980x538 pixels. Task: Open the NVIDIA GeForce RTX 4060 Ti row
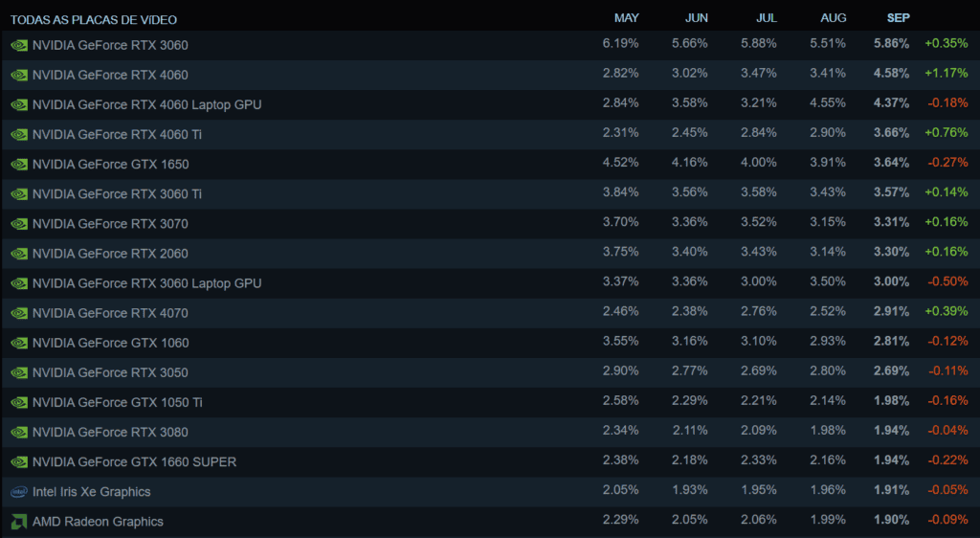117,135
